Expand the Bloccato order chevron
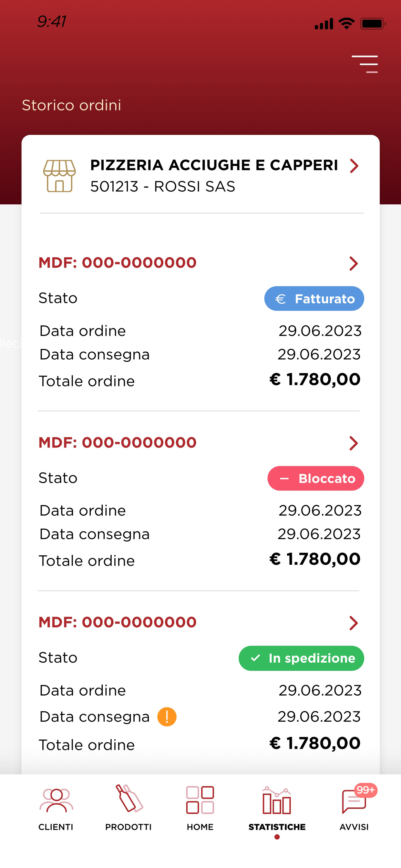Viewport: 401px width, 868px height. click(353, 443)
